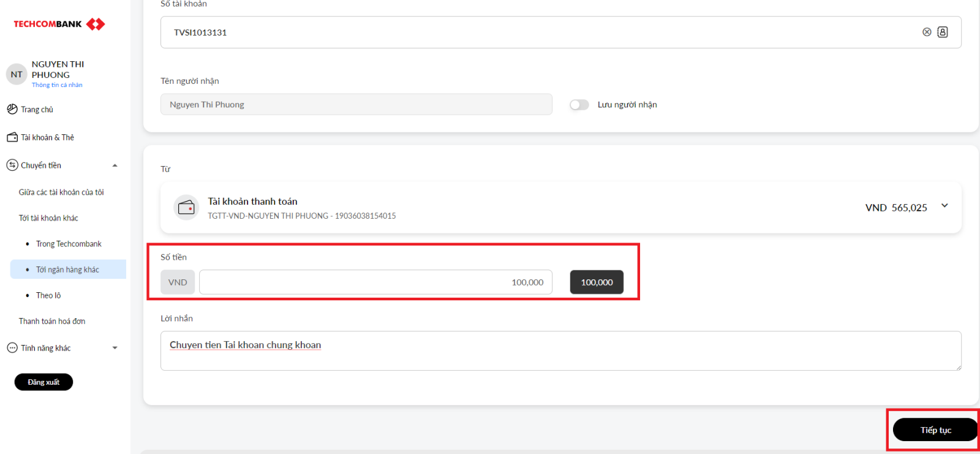Viewport: 980px width, 454px height.
Task: Click the Chuyển tiền transfer icon
Action: click(12, 165)
